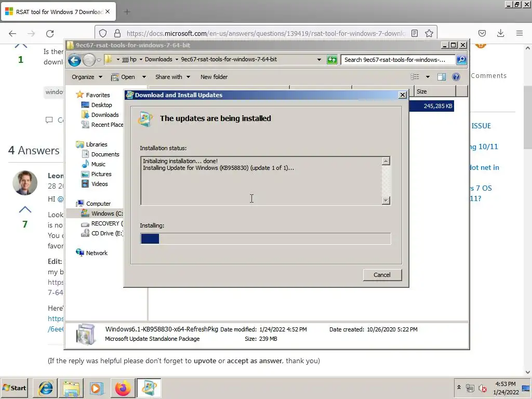Select Favorites in navigation pane
This screenshot has width=532, height=399.
tap(94, 95)
